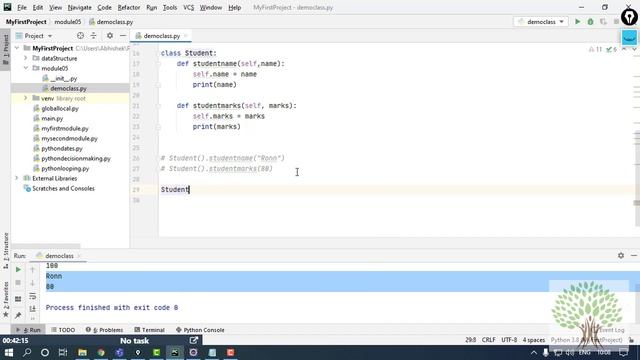Expand the dataStructure folder

[26, 58]
